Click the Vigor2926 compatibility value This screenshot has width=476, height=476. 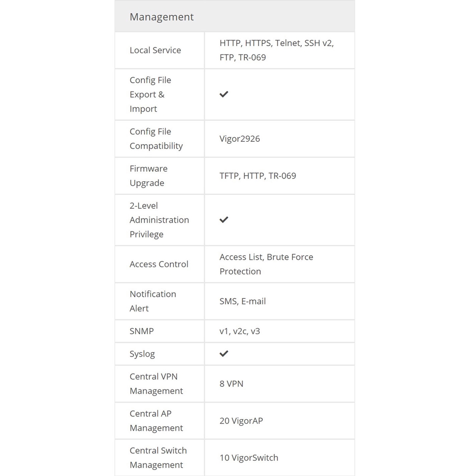(x=240, y=139)
